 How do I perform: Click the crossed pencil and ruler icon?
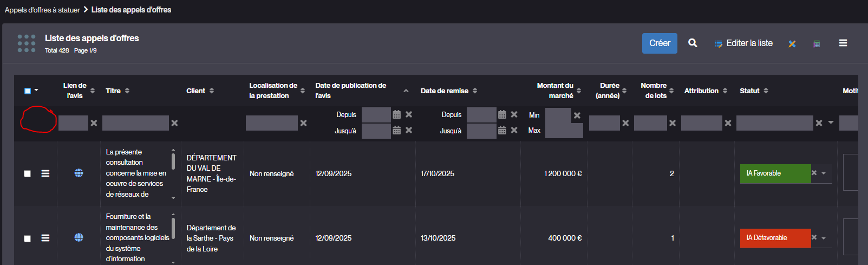(x=792, y=44)
